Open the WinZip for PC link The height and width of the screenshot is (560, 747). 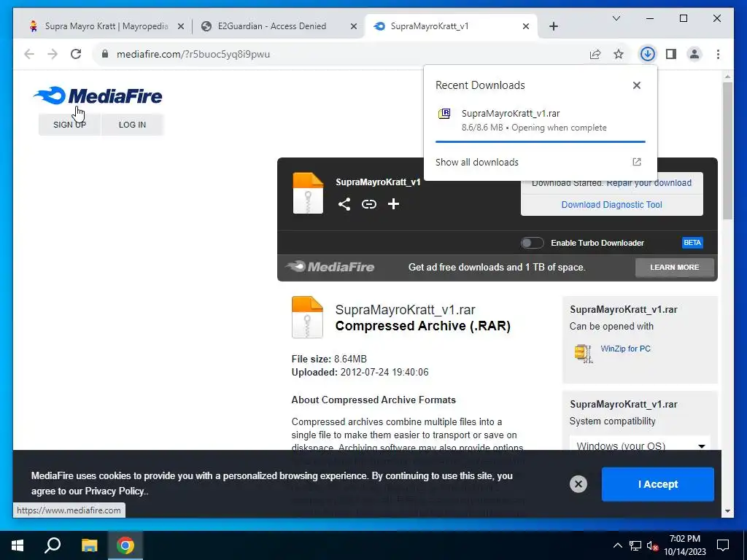pos(625,349)
